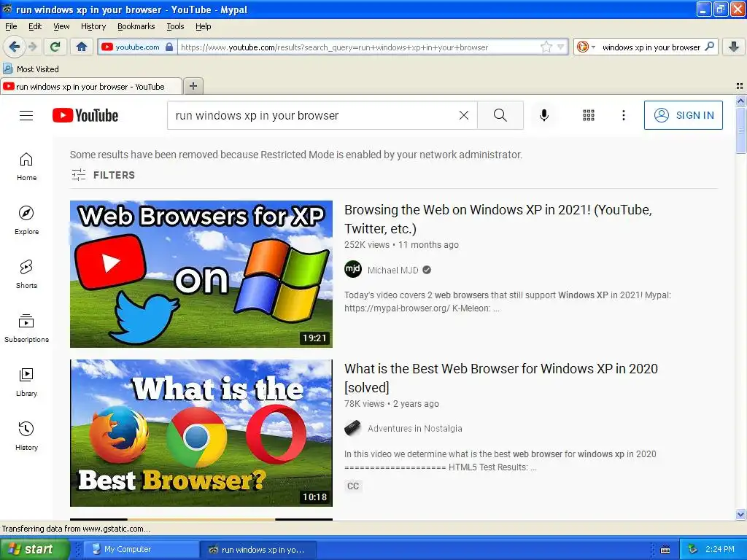Viewport: 747px width, 560px height.
Task: Clear the search query with the X
Action: (x=463, y=115)
